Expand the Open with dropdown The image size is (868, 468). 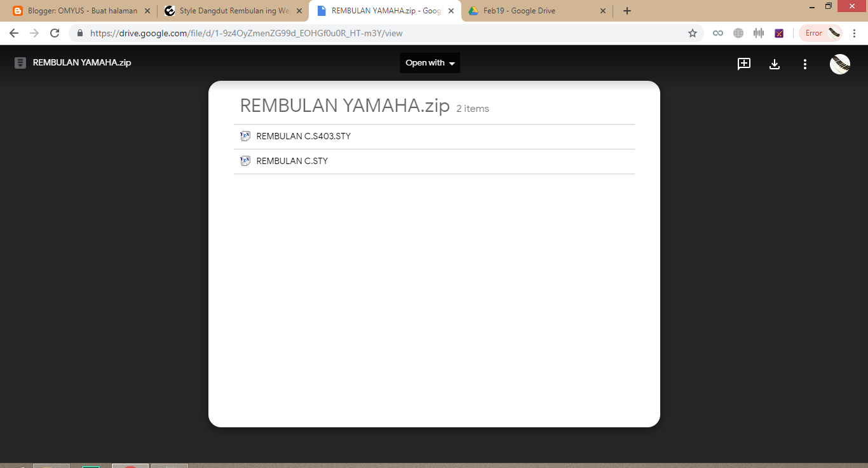pyautogui.click(x=430, y=63)
